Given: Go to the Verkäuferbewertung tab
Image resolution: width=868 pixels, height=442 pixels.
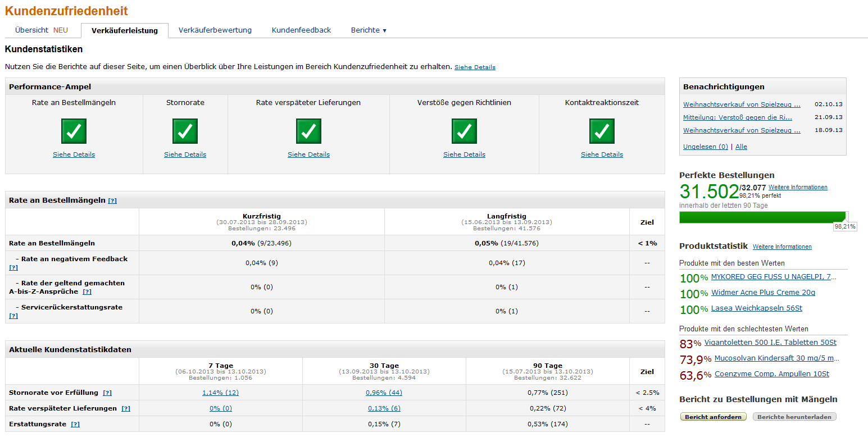Looking at the screenshot, I should [x=215, y=30].
